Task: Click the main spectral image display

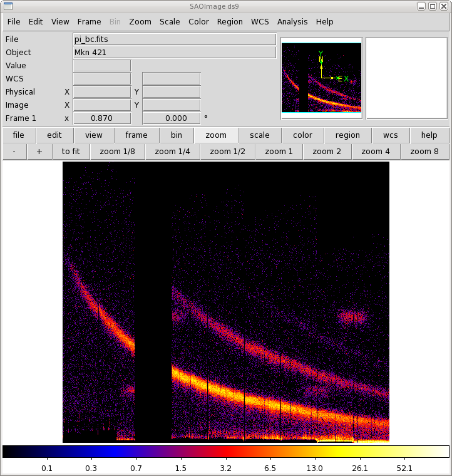Action: pos(226,302)
